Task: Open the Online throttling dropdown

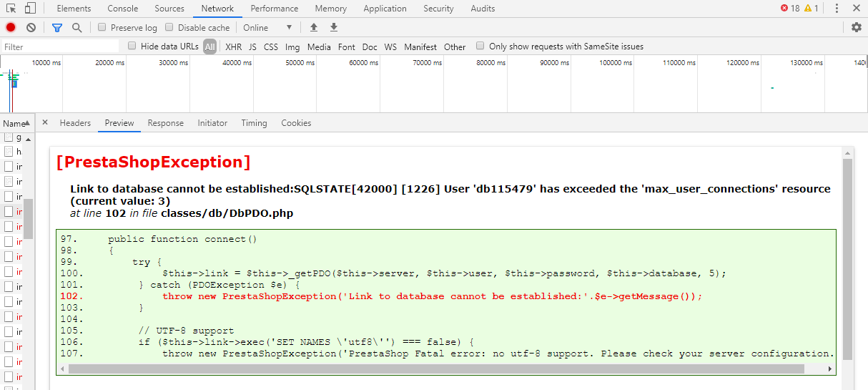Action: click(268, 27)
